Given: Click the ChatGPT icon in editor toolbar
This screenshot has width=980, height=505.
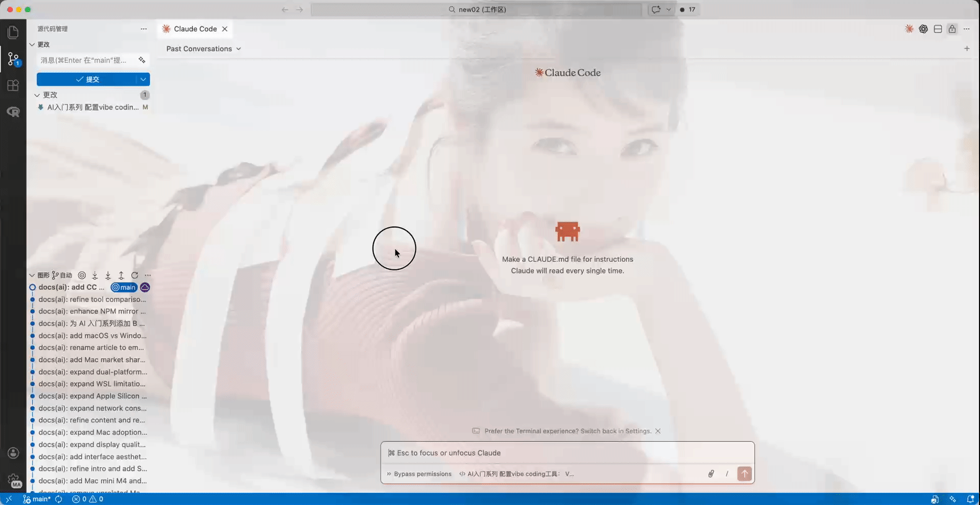Looking at the screenshot, I should [x=923, y=29].
